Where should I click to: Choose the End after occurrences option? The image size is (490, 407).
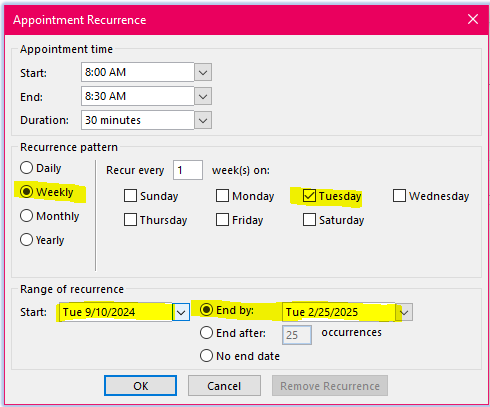point(206,332)
